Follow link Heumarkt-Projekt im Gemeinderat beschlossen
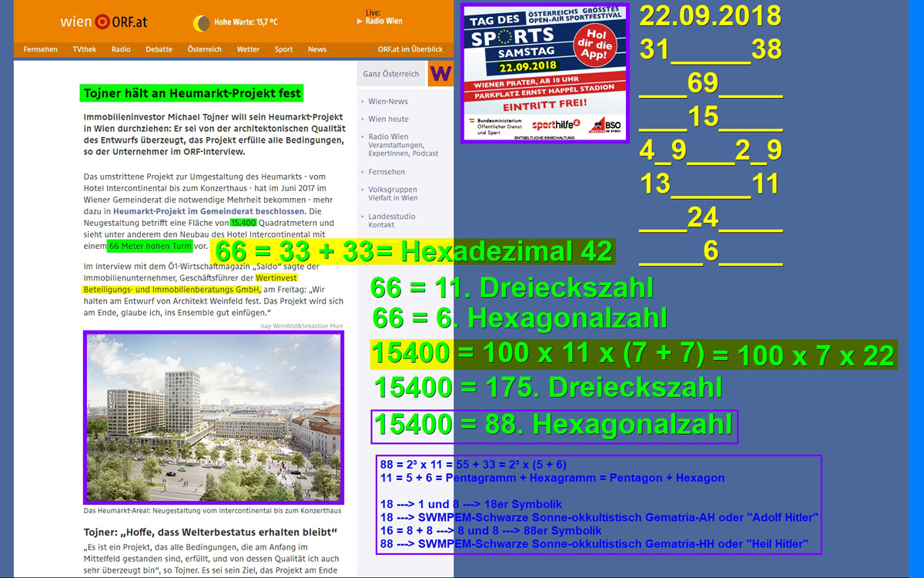The height and width of the screenshot is (578, 924). coord(209,211)
